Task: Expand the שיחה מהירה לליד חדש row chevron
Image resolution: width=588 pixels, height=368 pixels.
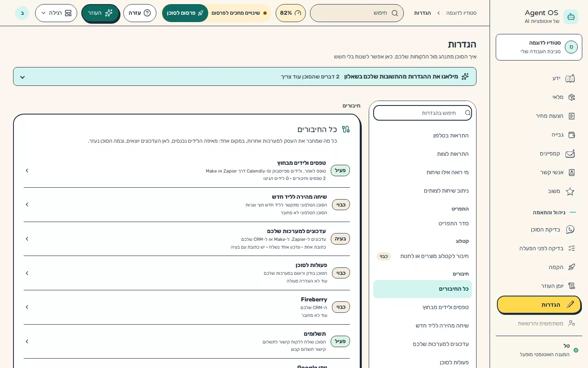Action: click(x=27, y=204)
